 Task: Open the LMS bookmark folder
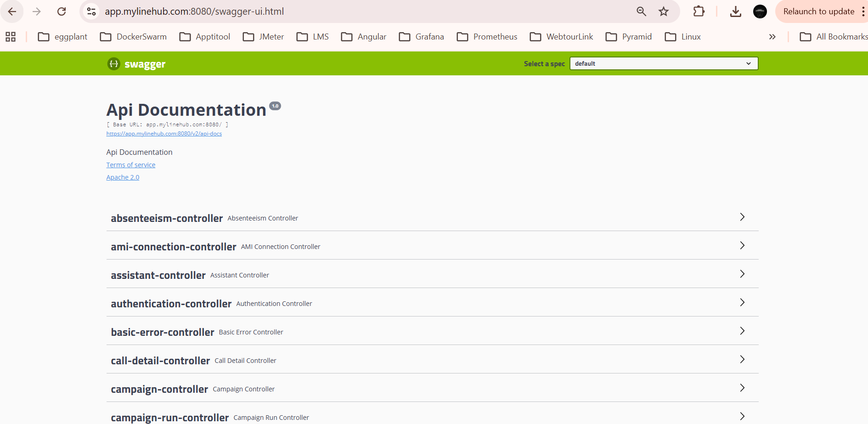pyautogui.click(x=313, y=37)
